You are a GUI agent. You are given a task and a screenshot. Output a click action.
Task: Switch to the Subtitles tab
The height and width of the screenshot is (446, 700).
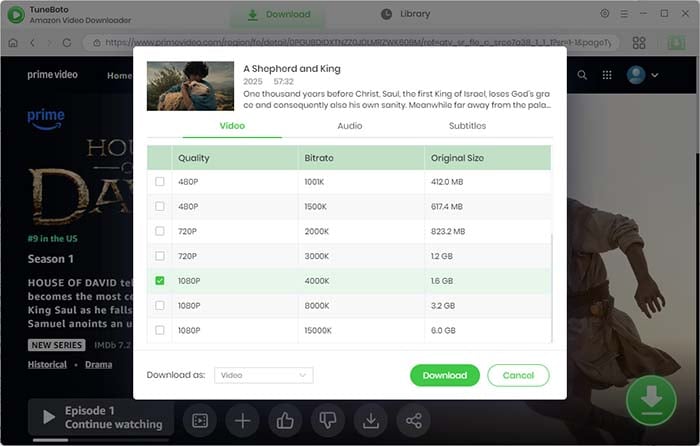coord(467,126)
